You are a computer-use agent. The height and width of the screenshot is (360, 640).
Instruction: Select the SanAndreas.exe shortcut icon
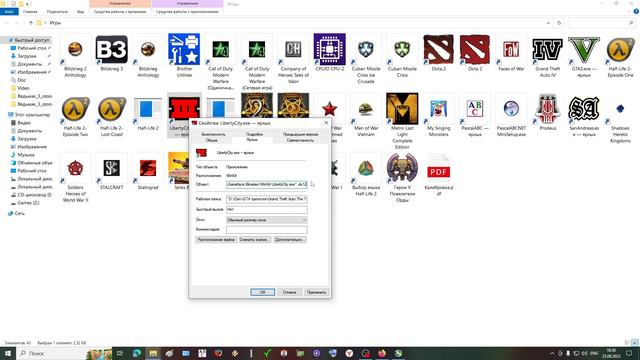(584, 109)
